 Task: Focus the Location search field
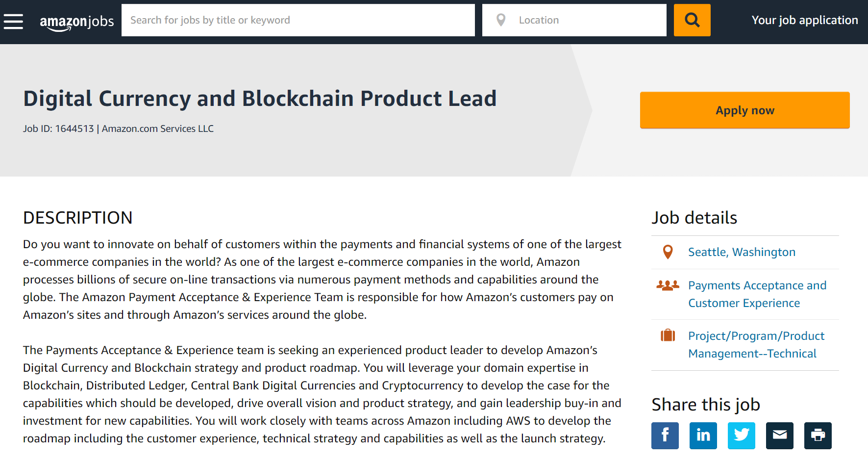(x=588, y=20)
